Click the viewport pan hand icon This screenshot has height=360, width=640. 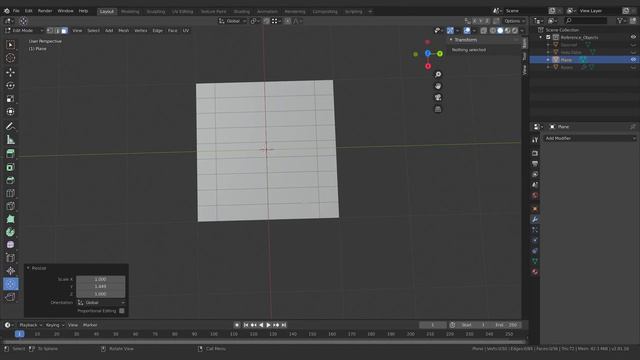coord(438,86)
